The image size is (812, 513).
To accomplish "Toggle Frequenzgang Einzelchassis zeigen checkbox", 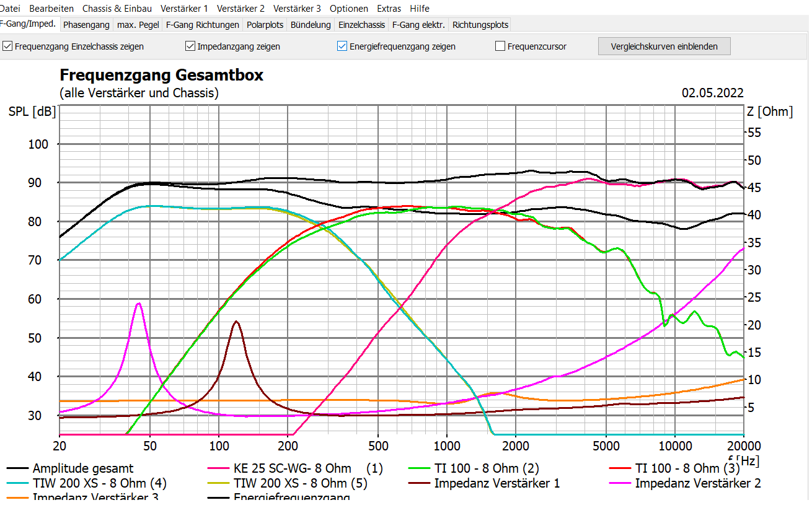I will (x=73, y=46).
